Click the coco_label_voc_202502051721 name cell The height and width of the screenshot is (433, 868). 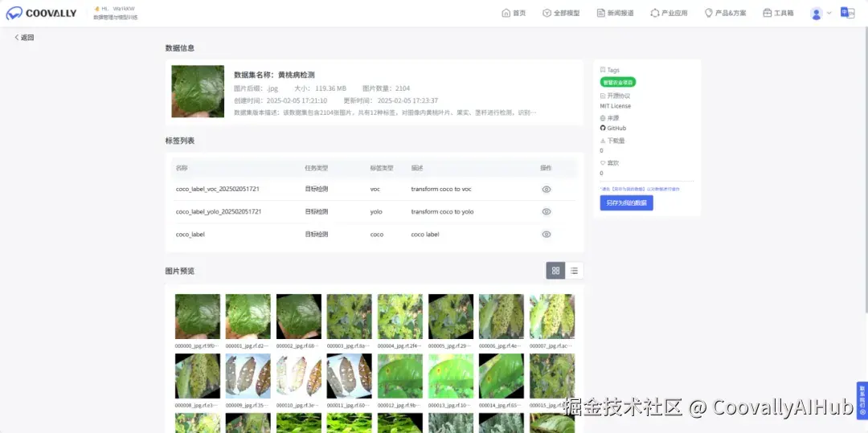click(218, 189)
